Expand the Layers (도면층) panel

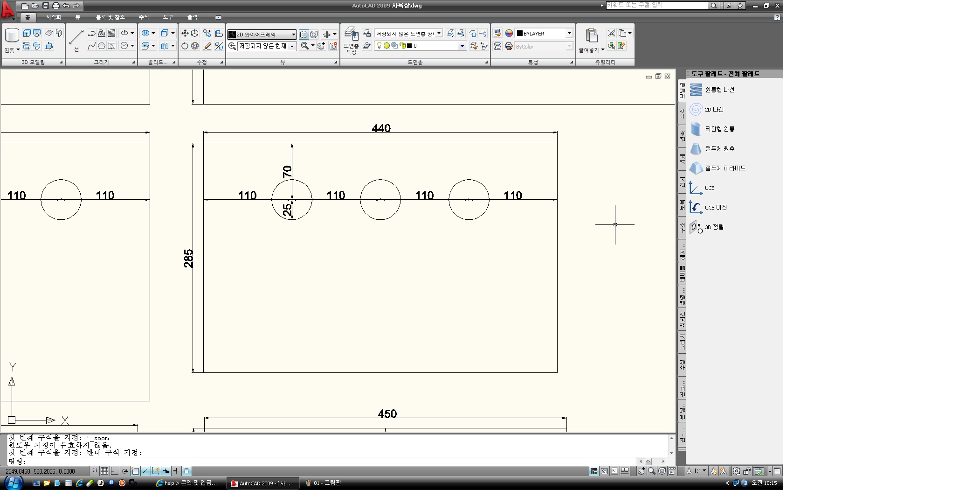click(x=486, y=62)
